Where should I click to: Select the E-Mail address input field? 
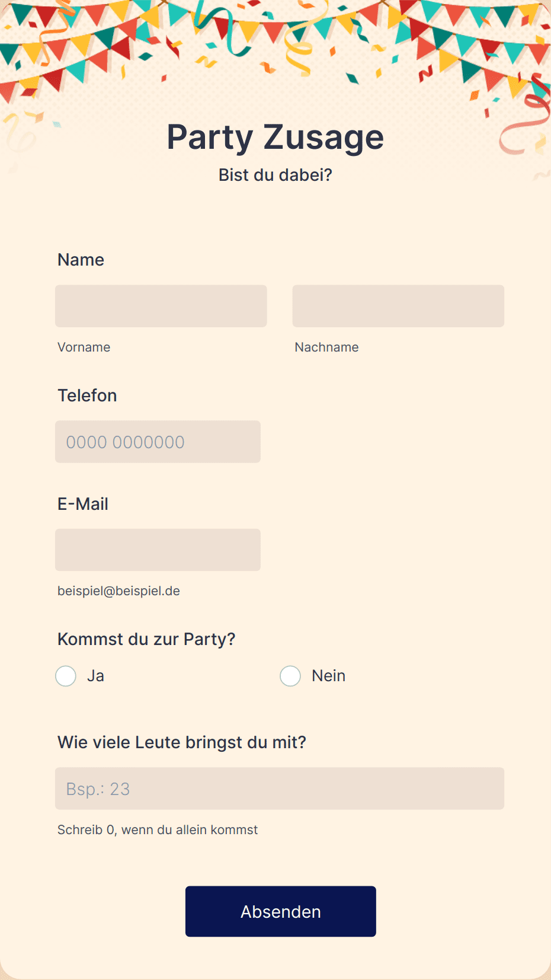(x=158, y=550)
